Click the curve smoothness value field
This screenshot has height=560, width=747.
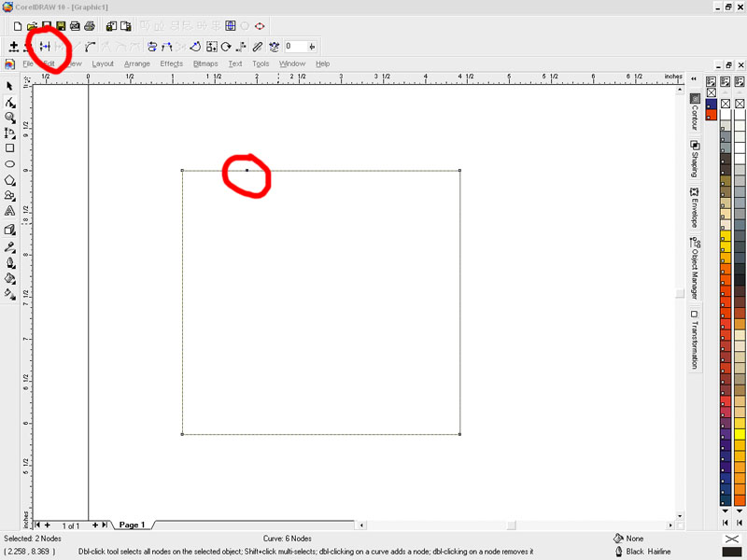[x=295, y=47]
